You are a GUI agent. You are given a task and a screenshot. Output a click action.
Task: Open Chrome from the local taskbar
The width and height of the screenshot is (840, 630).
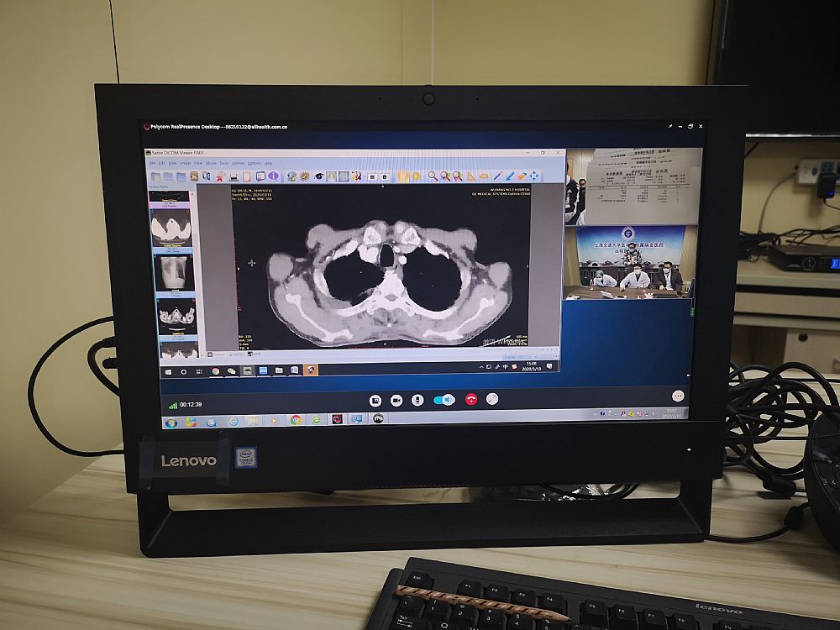pos(295,421)
